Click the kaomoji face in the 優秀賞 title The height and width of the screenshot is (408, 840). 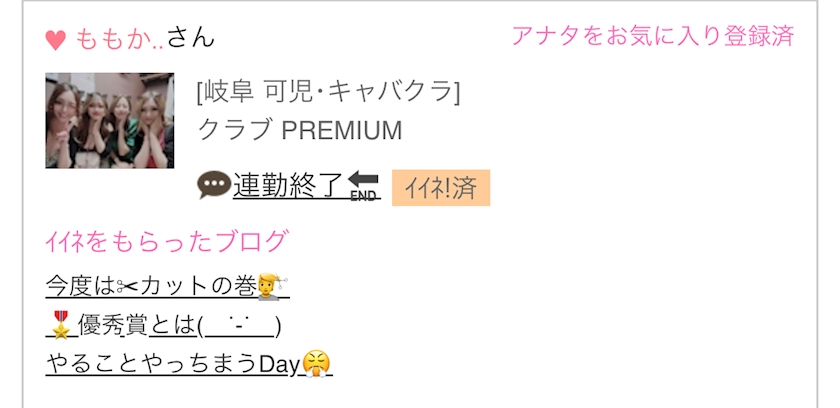(x=241, y=326)
